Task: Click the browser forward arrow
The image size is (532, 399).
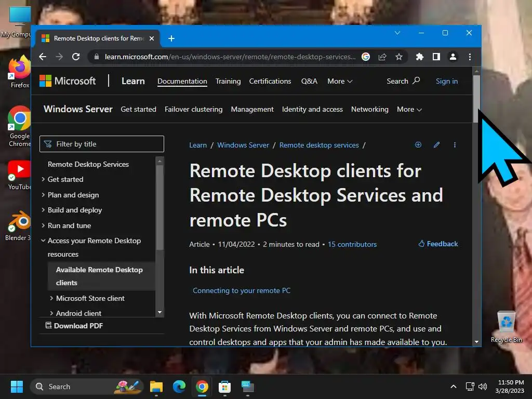Action: tap(59, 57)
